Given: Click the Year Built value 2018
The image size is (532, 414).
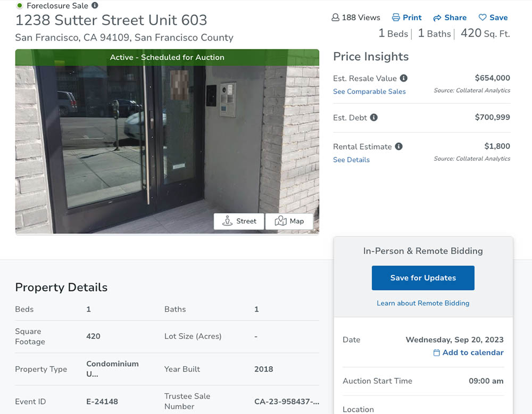Looking at the screenshot, I should [x=264, y=369].
